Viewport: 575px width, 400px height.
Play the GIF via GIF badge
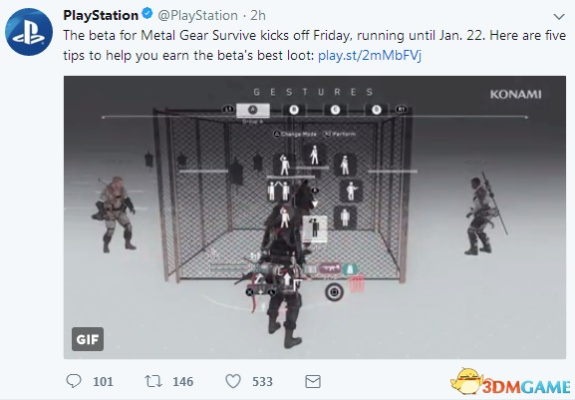[88, 339]
